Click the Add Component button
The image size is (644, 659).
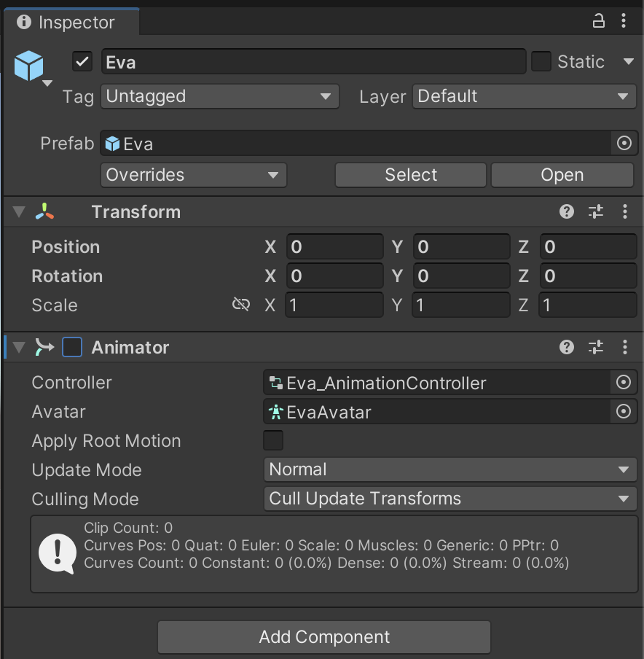click(324, 637)
